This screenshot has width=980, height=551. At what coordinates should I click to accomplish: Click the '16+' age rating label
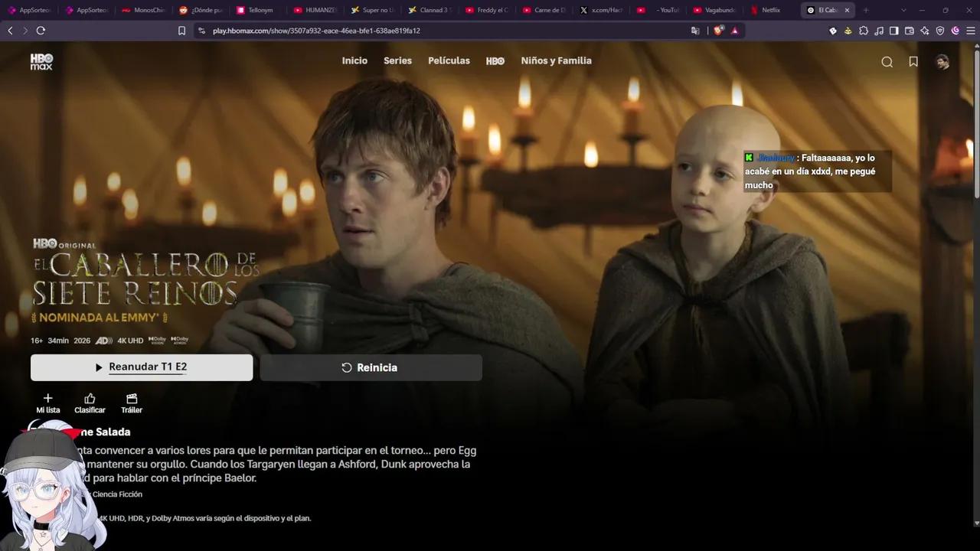click(37, 341)
